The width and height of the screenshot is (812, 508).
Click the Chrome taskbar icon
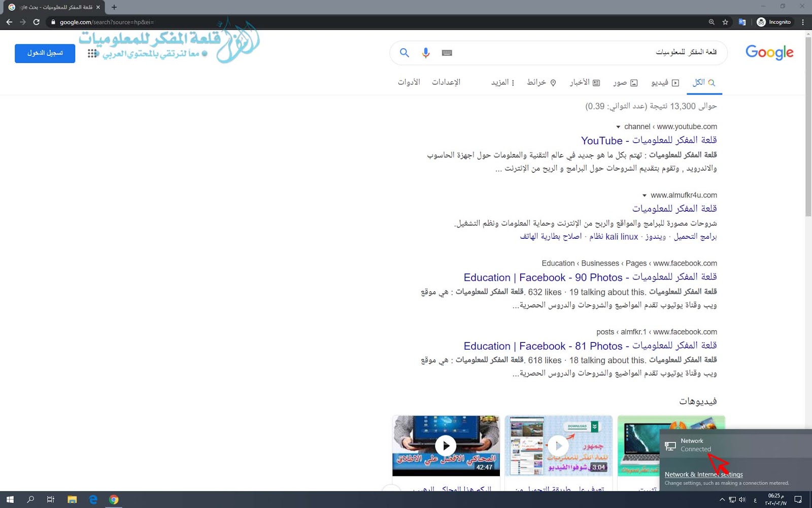[114, 499]
